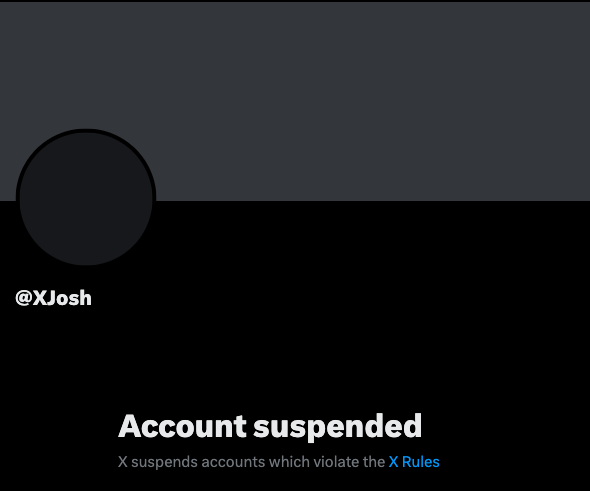Click the 'X' letter in the X Rules link
This screenshot has height=491, width=590.
(394, 462)
